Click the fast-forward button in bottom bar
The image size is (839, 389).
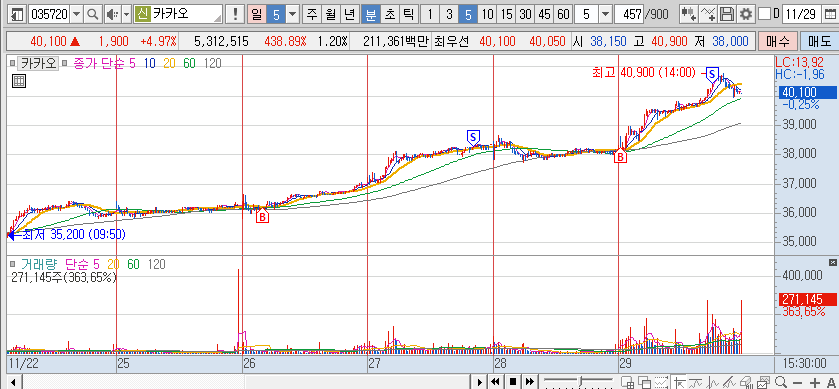[530, 382]
